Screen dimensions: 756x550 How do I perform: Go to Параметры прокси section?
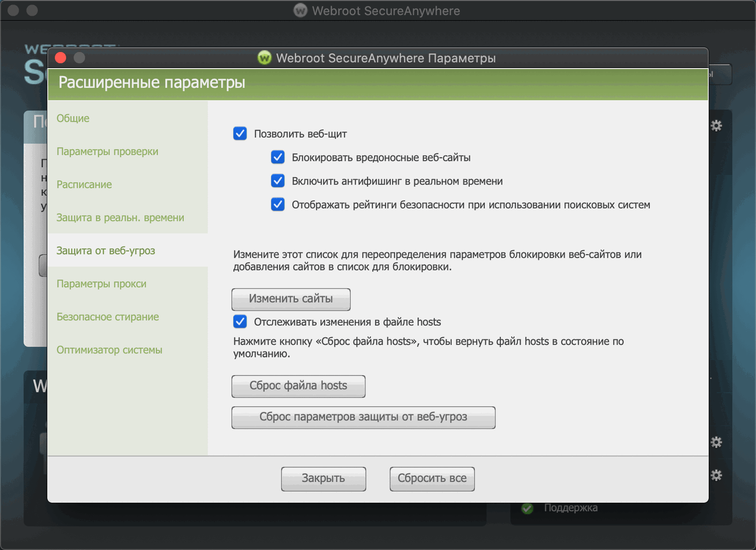point(101,284)
